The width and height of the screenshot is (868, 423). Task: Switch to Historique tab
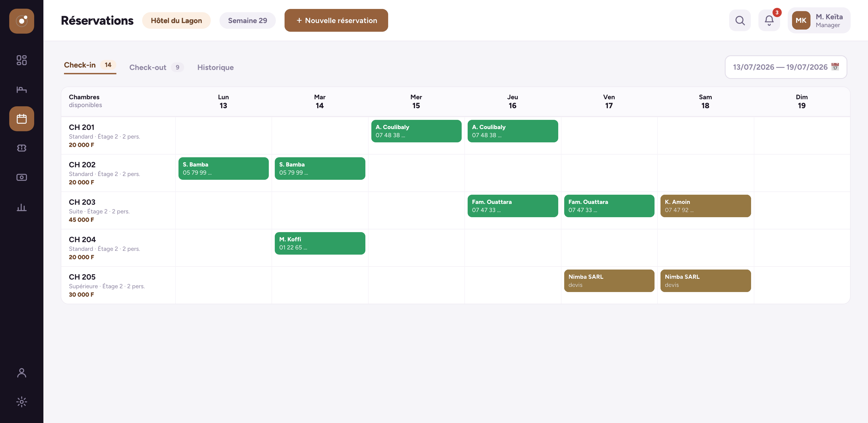tap(215, 67)
